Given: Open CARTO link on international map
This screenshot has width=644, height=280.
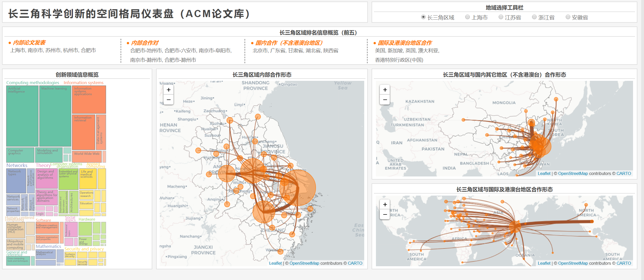Looking at the screenshot, I should click(624, 263).
